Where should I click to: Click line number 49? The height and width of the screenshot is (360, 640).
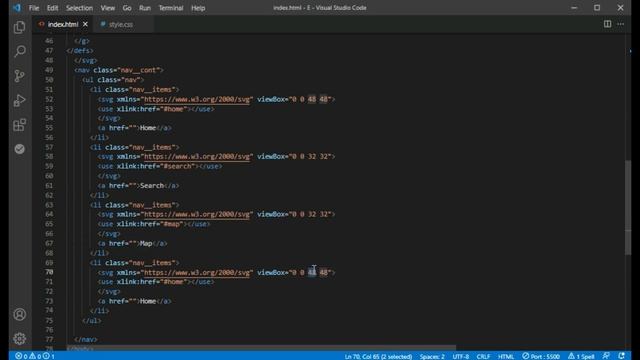(x=49, y=70)
